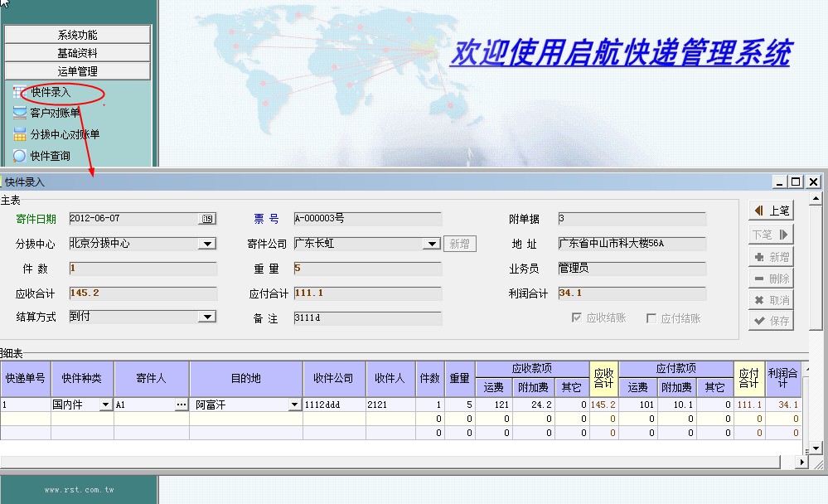828x504 pixels.
Task: Click the 票号 input field
Action: (x=367, y=219)
